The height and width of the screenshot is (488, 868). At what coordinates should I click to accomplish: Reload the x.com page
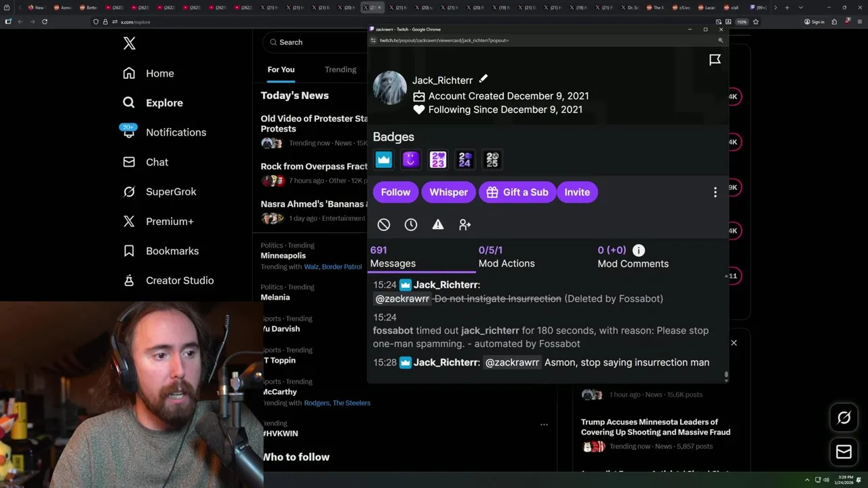coord(45,22)
